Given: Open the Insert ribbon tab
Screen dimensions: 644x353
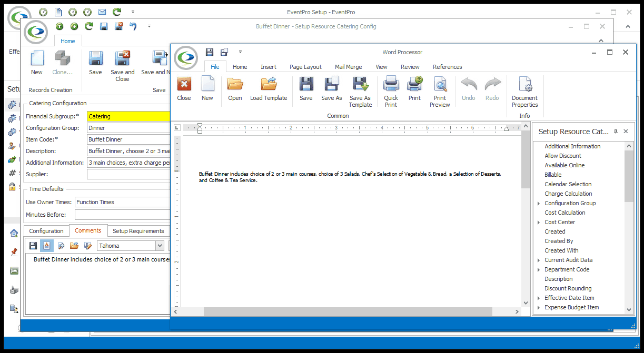Looking at the screenshot, I should (269, 67).
